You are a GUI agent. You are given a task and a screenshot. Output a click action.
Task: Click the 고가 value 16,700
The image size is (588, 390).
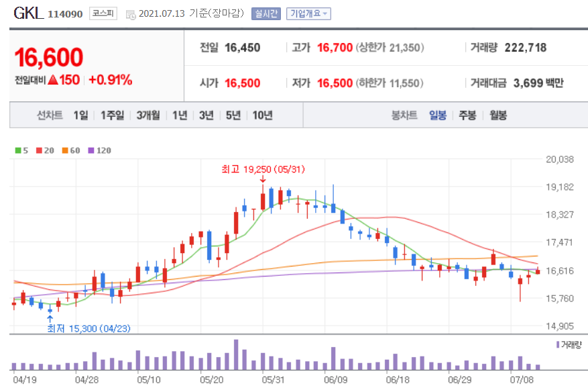coord(335,48)
